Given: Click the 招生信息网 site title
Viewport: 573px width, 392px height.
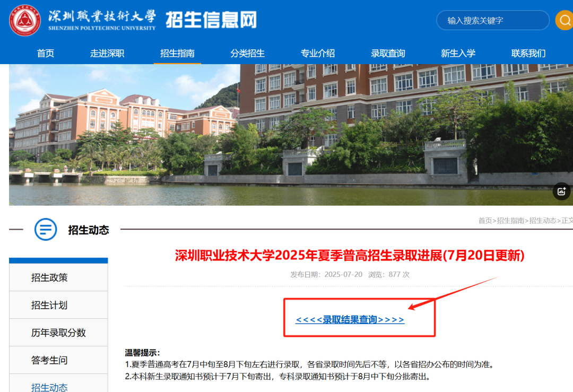Looking at the screenshot, I should (211, 20).
